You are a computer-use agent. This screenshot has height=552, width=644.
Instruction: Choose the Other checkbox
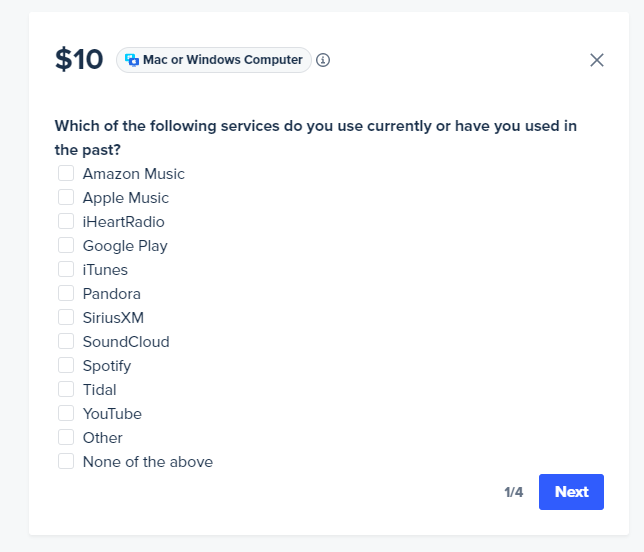pyautogui.click(x=66, y=437)
